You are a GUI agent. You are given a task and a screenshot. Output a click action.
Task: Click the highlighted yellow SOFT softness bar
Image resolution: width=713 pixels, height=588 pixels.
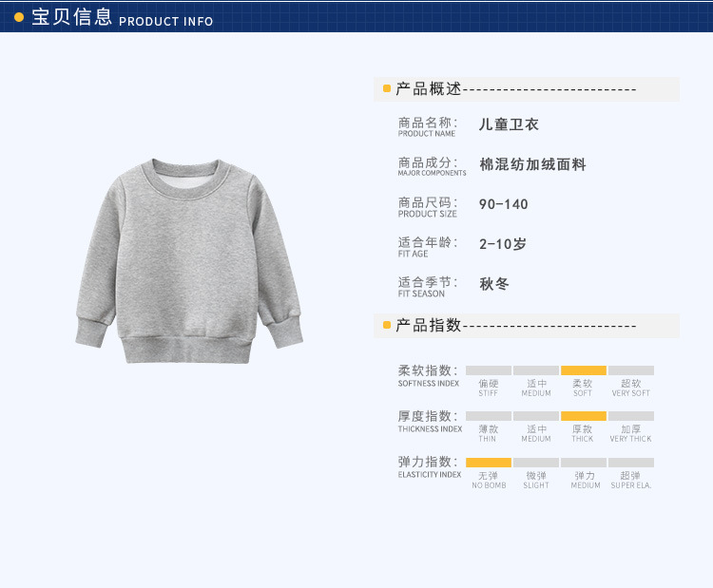pyautogui.click(x=584, y=370)
